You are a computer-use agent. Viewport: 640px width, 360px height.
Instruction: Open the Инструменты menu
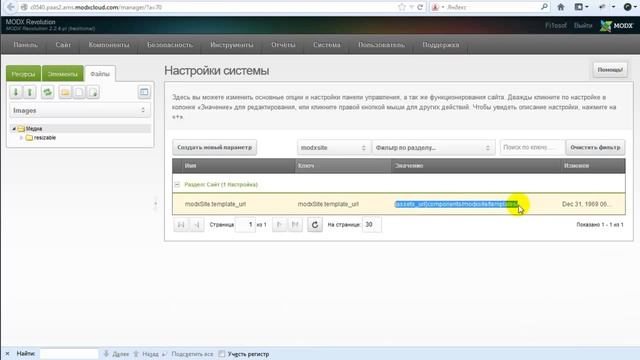click(232, 45)
